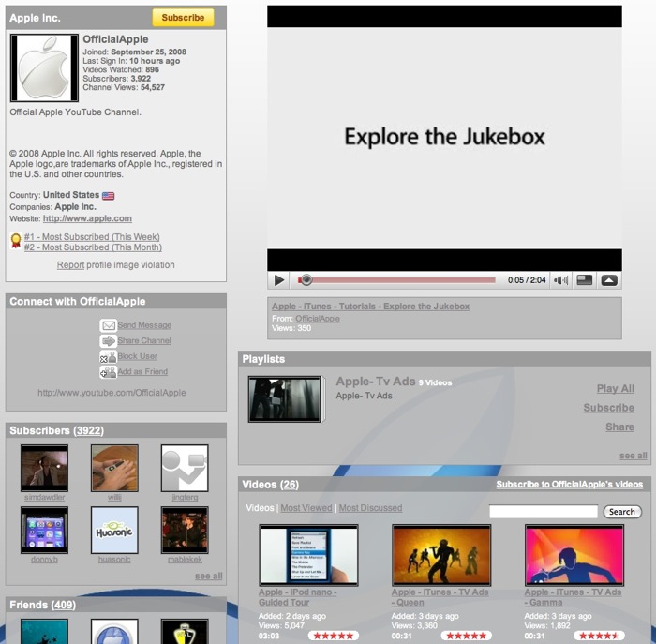Image resolution: width=656 pixels, height=644 pixels.
Task: Open the subscriber count link 3922
Action: point(88,430)
